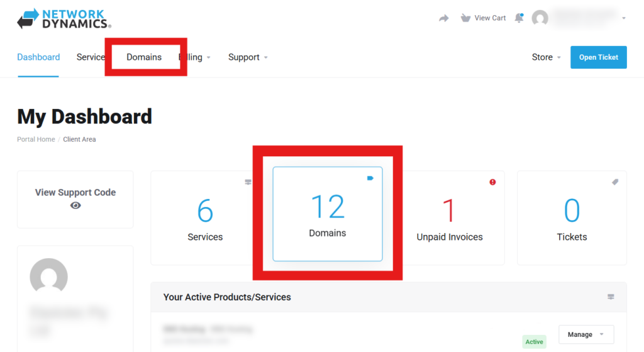The width and height of the screenshot is (644, 352).
Task: Click the red alert icon on Unpaid Invoices
Action: pyautogui.click(x=492, y=182)
